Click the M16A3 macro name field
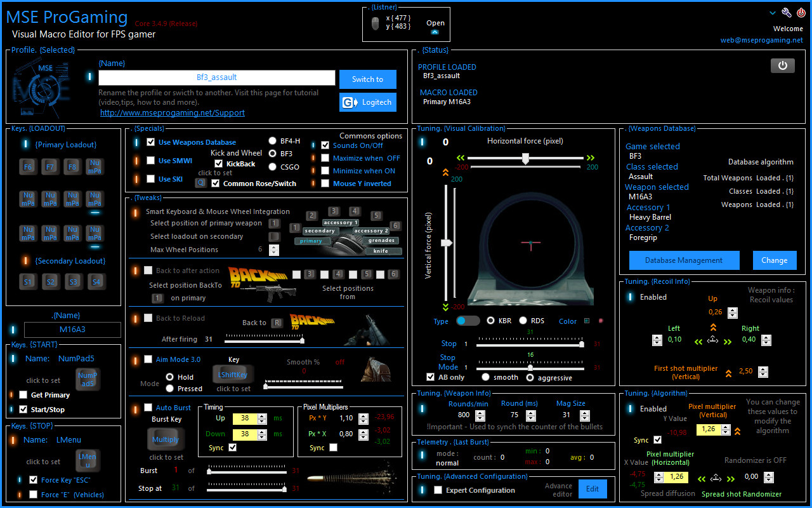Viewport: 812px width, 508px height. 72,330
